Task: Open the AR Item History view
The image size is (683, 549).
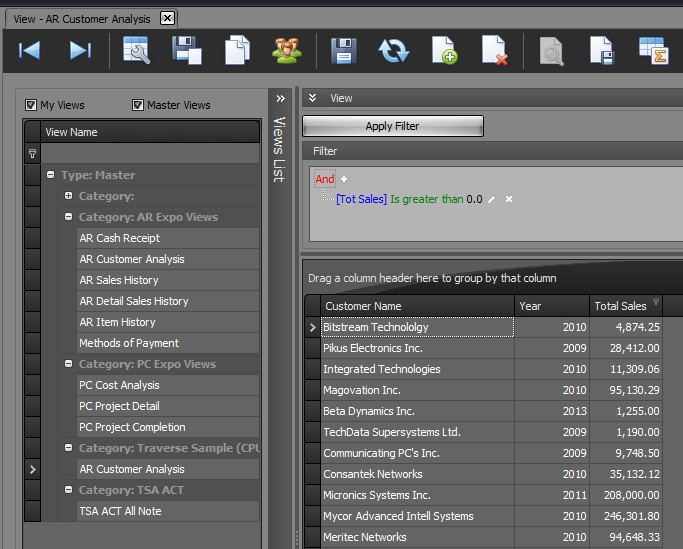Action: pos(168,322)
